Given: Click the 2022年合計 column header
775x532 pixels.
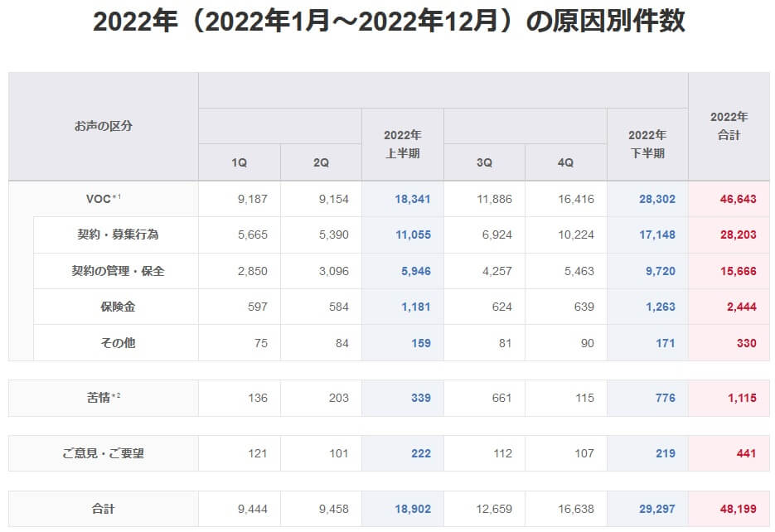Looking at the screenshot, I should [x=729, y=127].
